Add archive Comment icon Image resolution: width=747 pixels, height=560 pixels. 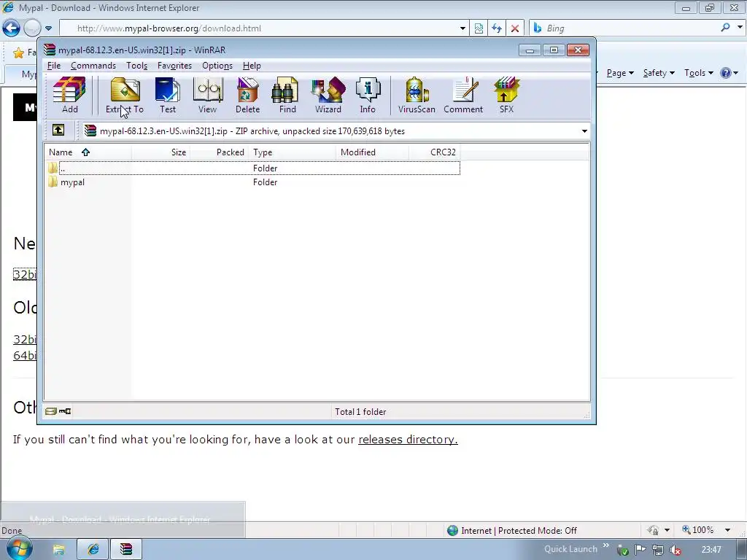pos(463,96)
